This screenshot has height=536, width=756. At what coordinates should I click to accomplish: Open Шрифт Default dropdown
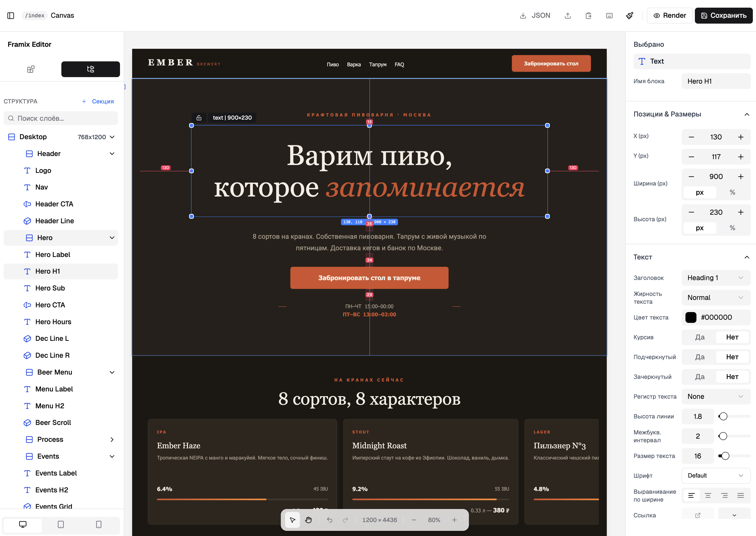coord(716,476)
